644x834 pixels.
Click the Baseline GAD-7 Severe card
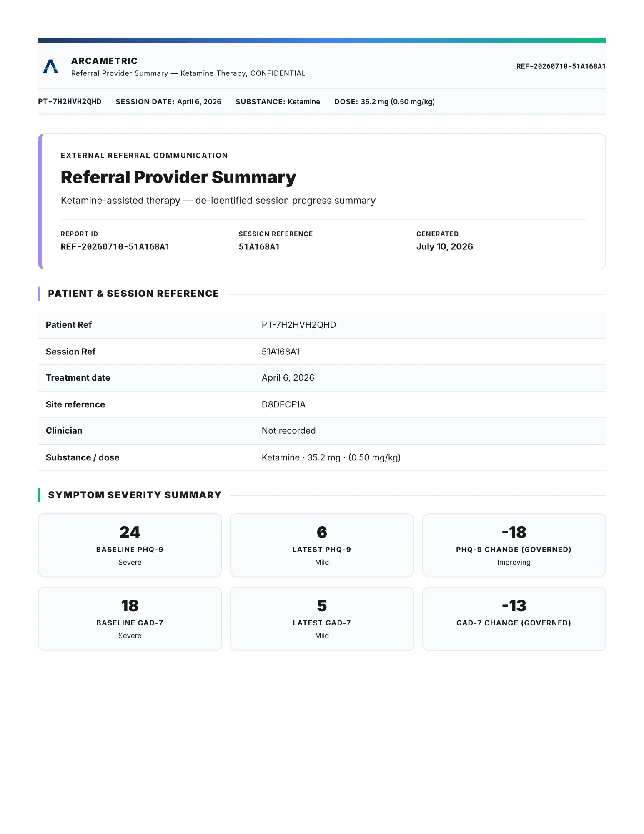[x=130, y=619]
